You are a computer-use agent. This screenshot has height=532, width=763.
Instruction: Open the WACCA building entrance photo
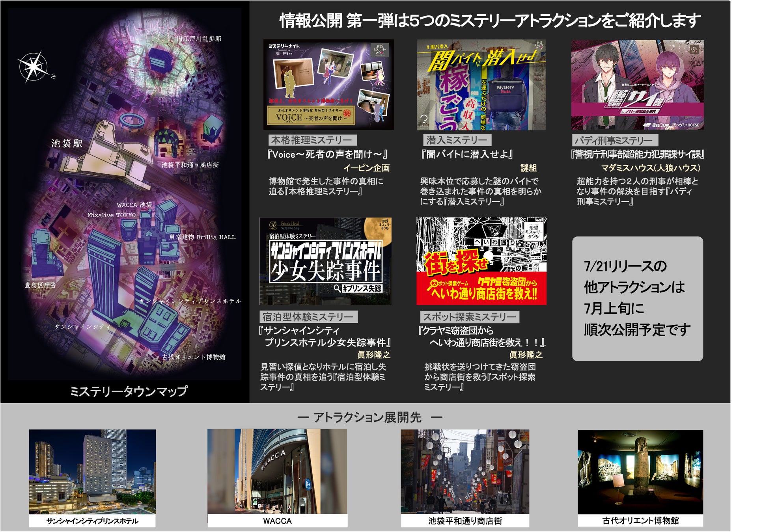pos(277,471)
